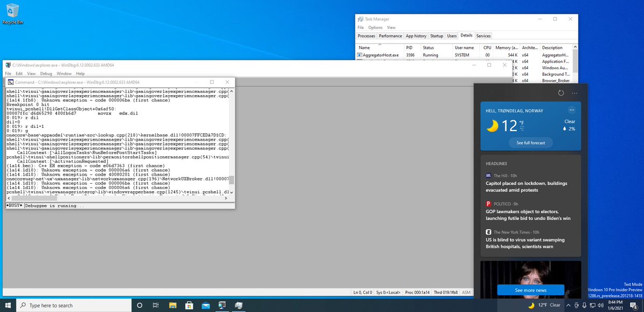Open Task Manager File menu
Screen dimensions: 644x312
pyautogui.click(x=361, y=27)
